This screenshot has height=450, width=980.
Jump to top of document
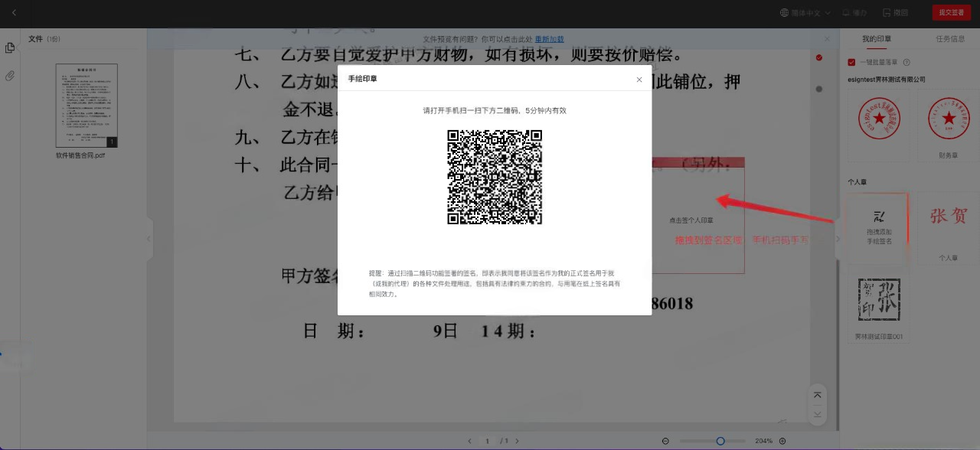click(x=818, y=395)
